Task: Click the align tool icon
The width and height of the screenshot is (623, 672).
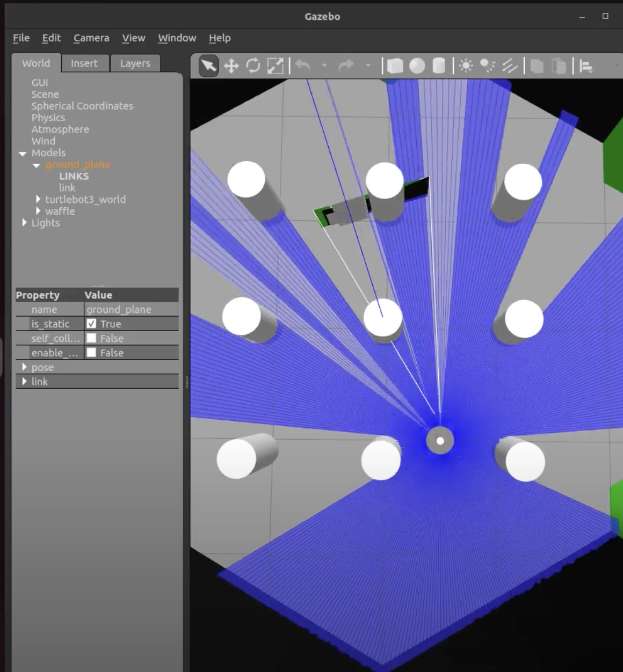Action: pyautogui.click(x=586, y=66)
